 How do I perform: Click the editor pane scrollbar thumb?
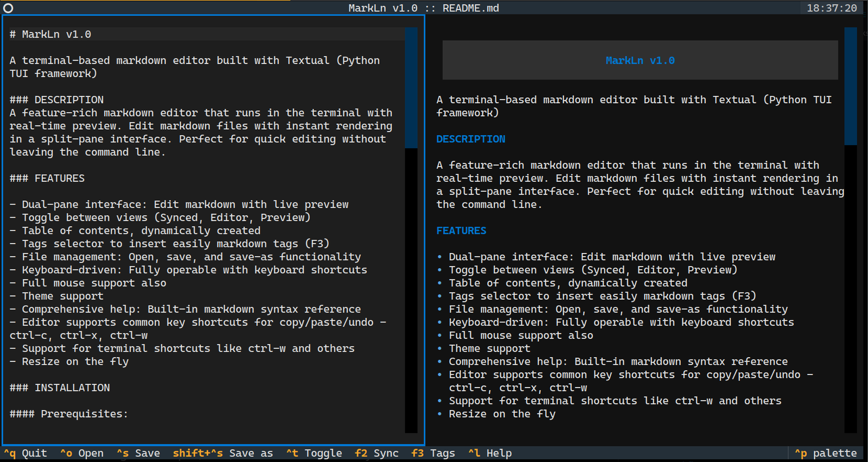coord(411,87)
